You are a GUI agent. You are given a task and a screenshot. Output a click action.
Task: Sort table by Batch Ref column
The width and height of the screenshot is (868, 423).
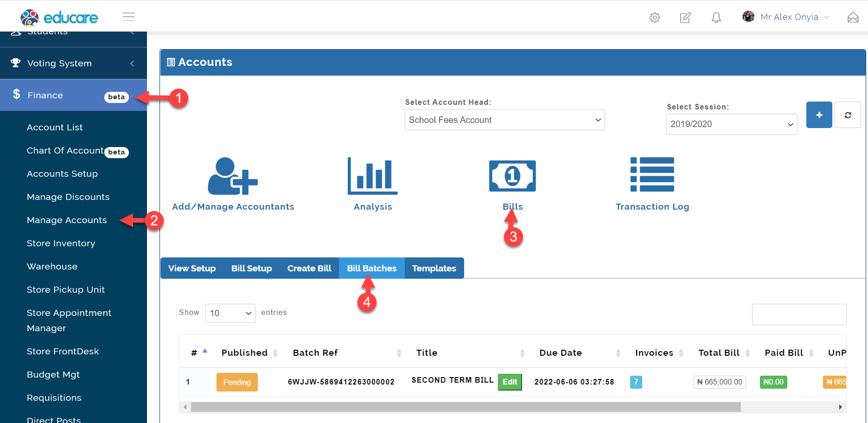(399, 353)
